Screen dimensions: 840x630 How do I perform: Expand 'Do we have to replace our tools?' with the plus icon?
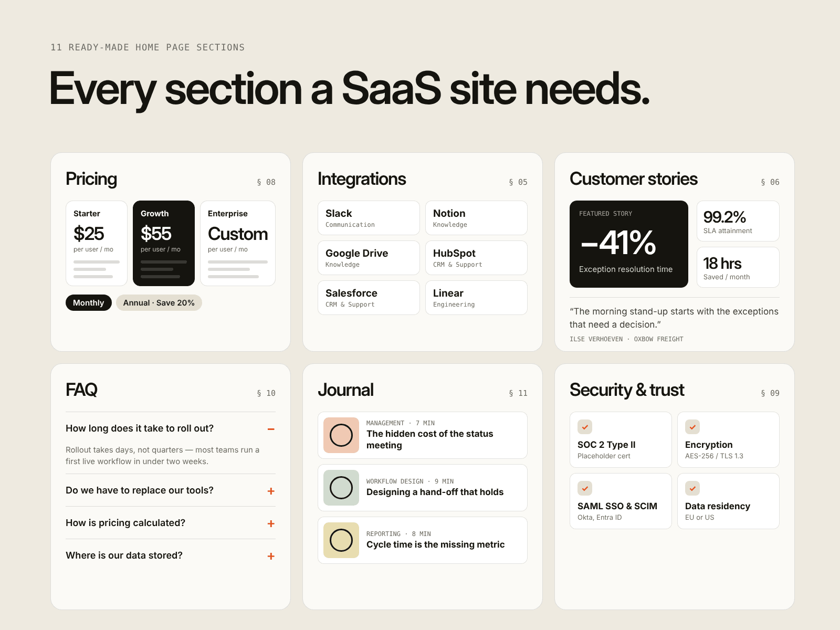point(271,491)
